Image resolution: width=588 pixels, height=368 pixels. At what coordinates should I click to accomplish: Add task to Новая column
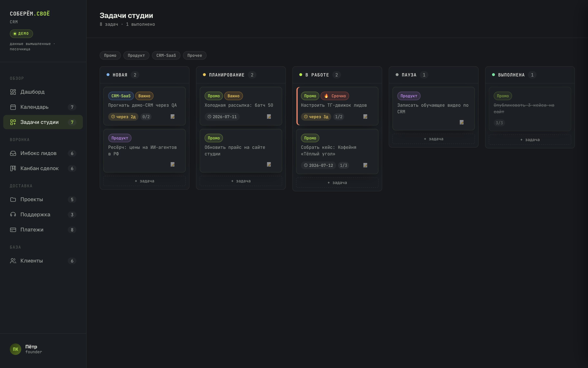click(x=145, y=181)
